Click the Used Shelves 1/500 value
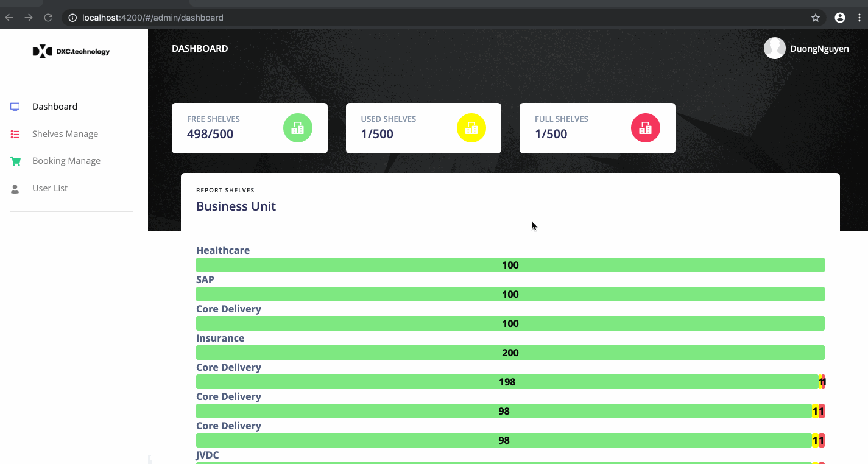 click(x=377, y=134)
